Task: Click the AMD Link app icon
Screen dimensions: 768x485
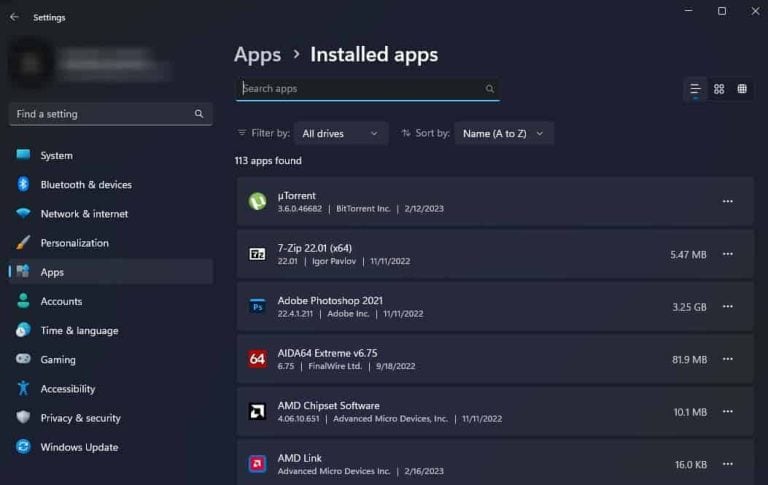Action: point(257,464)
